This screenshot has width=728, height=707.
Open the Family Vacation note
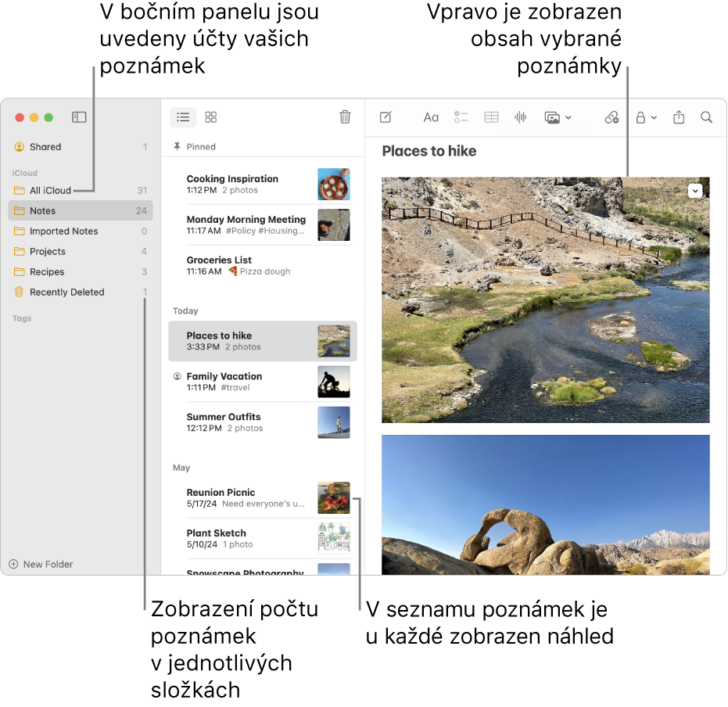coord(263,382)
